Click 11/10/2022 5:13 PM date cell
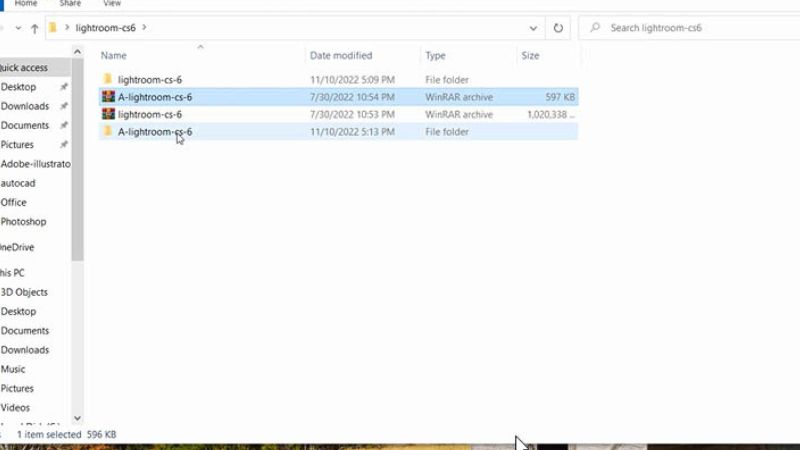 (x=352, y=132)
